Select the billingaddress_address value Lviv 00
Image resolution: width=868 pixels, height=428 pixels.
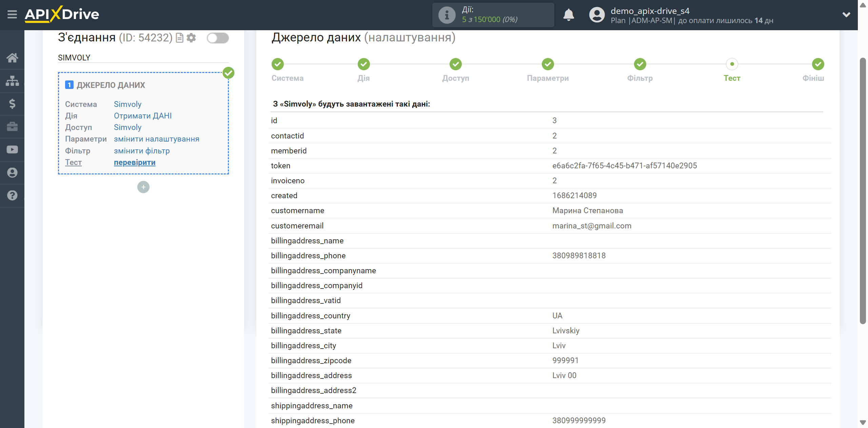tap(564, 375)
